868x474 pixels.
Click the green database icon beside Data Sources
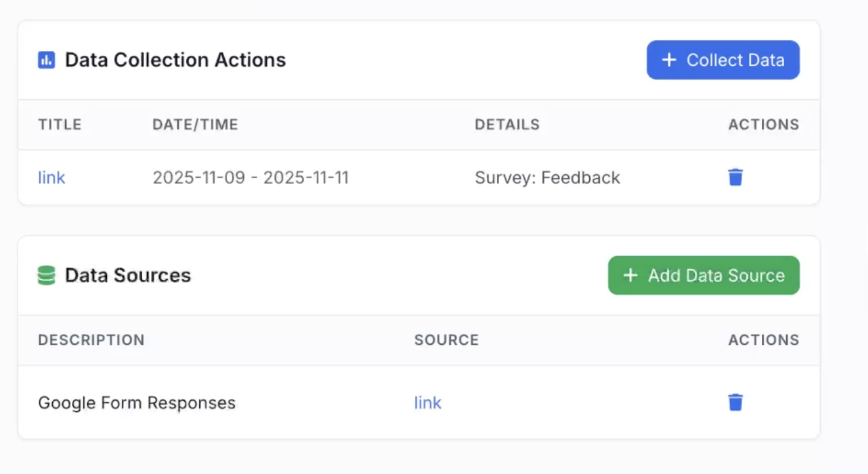(47, 275)
